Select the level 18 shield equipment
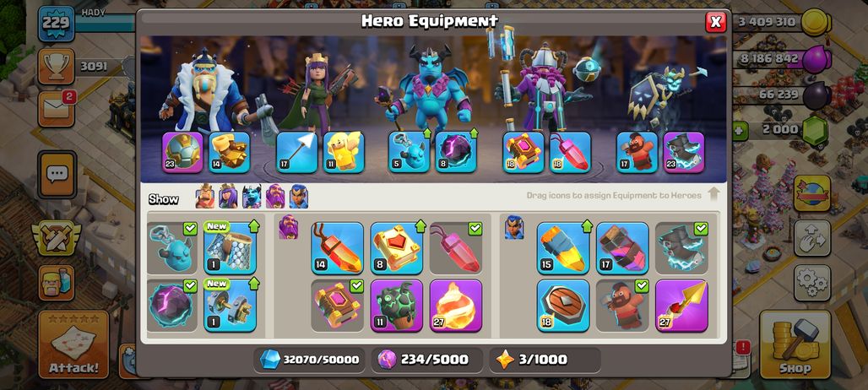Screen dimensions: 868x390 (563, 306)
